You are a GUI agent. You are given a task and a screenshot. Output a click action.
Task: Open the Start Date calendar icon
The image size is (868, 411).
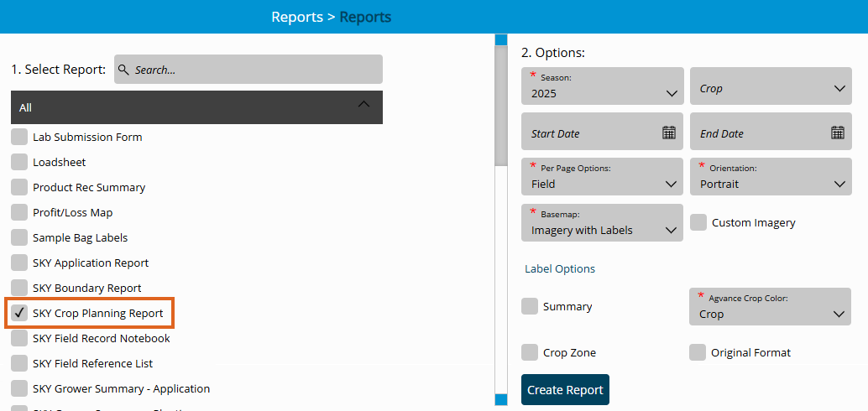click(x=669, y=133)
